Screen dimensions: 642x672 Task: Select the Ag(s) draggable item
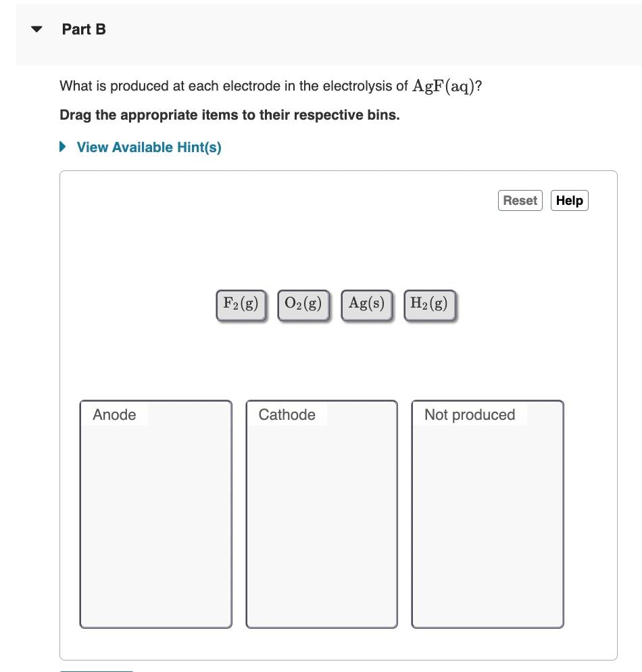click(366, 304)
